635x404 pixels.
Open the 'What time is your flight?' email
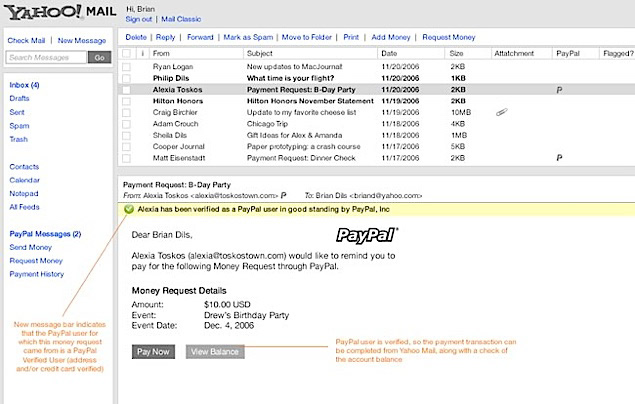[x=290, y=78]
